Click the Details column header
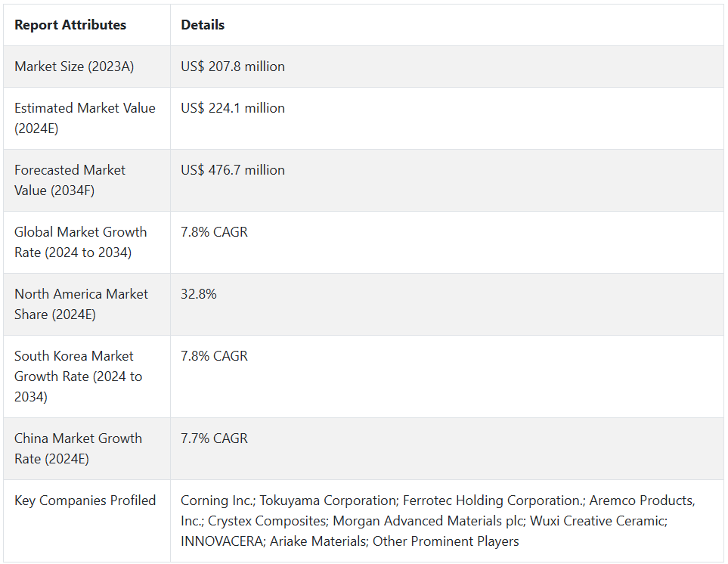 click(x=203, y=25)
